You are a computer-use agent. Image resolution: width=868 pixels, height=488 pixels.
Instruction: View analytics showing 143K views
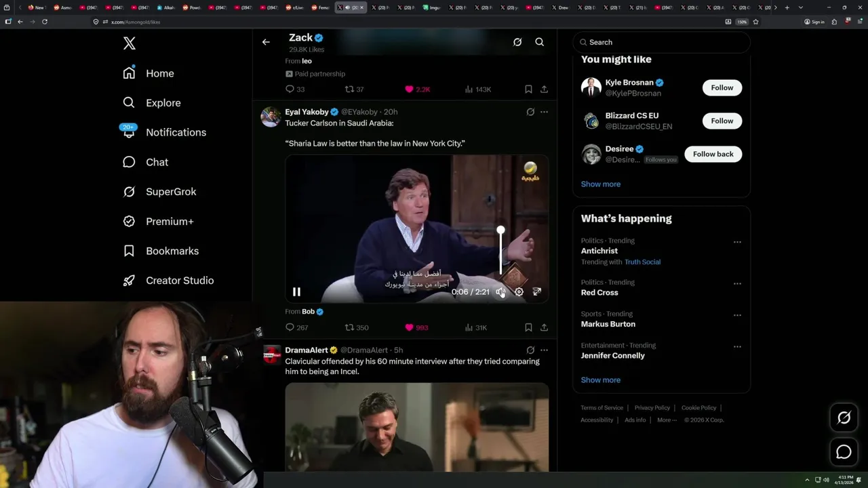[478, 89]
